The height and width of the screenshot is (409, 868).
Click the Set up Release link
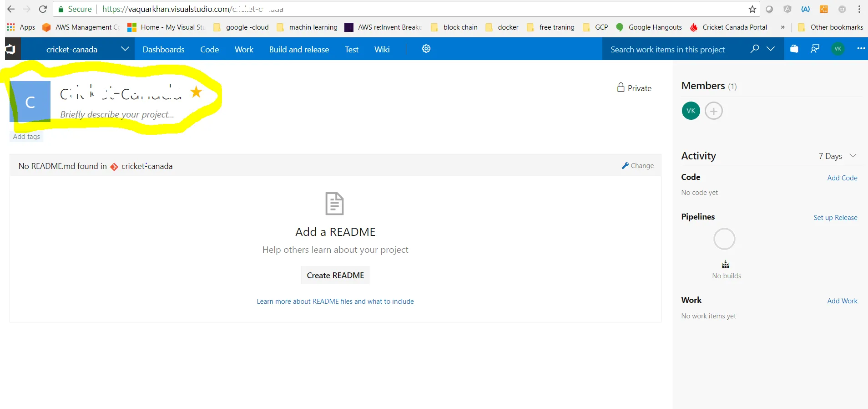[835, 218]
